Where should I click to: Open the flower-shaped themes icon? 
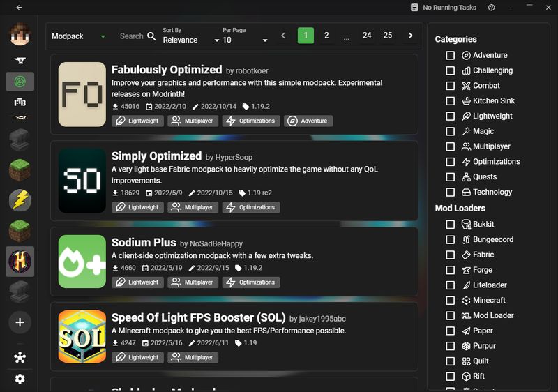(20, 357)
